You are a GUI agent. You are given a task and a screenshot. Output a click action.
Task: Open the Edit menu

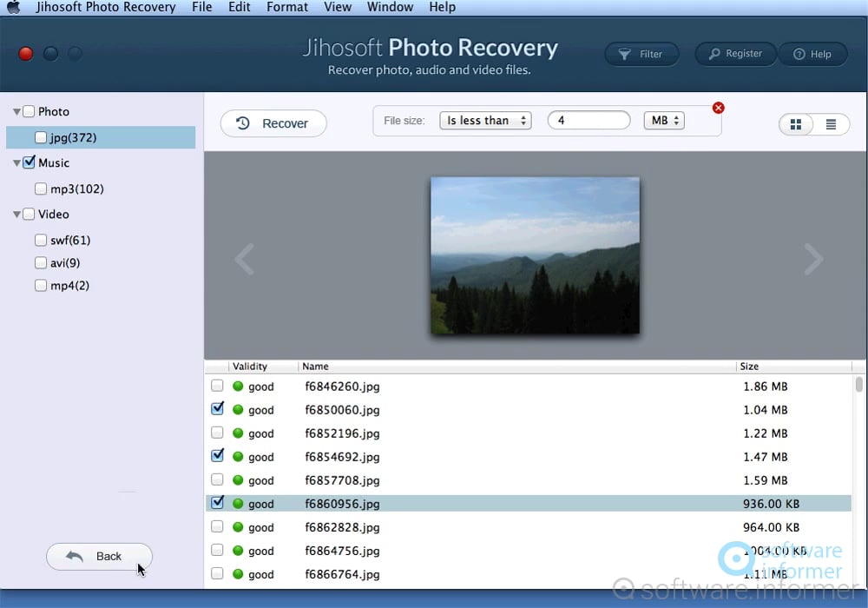tap(240, 7)
